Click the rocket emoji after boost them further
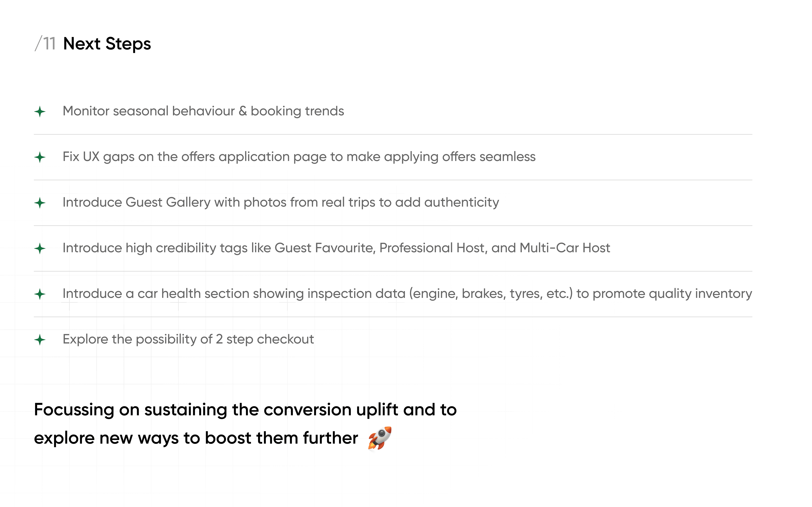 point(380,438)
